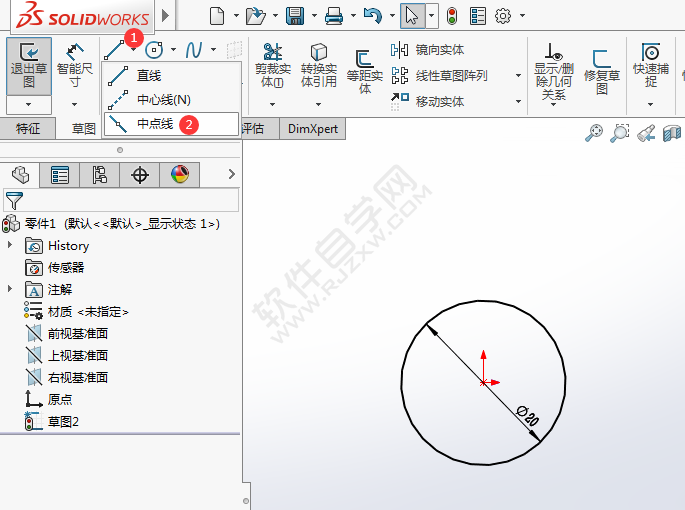The height and width of the screenshot is (510, 685).
Task: Select the Spline sketch tool
Action: click(194, 50)
